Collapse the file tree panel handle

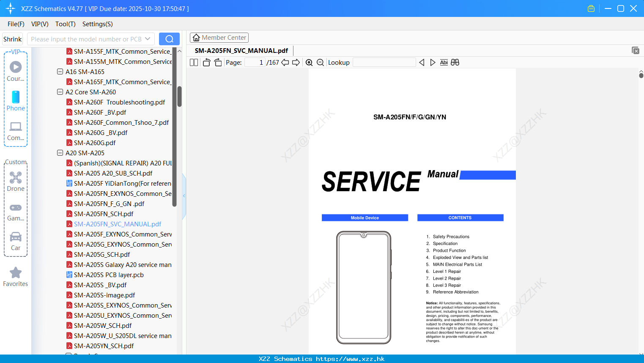click(x=184, y=196)
